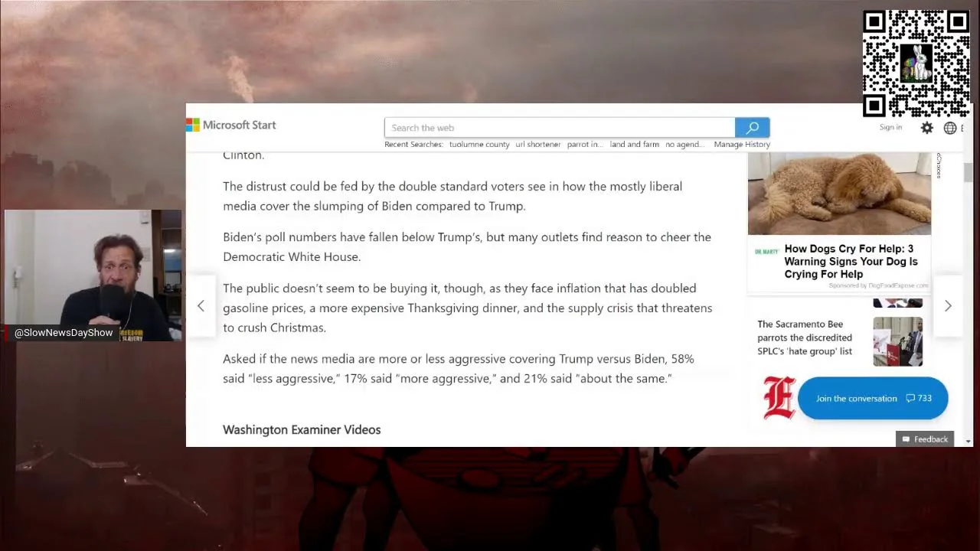Click the Microsoft Start logo
The width and height of the screenshot is (980, 551).
pos(231,125)
